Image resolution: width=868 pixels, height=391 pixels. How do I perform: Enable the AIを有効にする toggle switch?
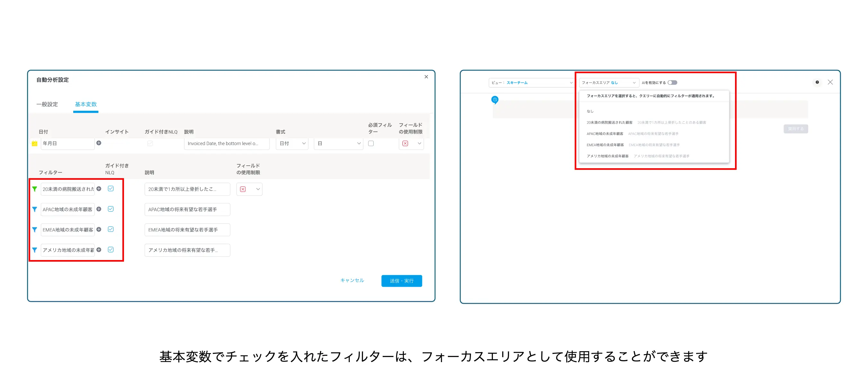[x=672, y=83]
